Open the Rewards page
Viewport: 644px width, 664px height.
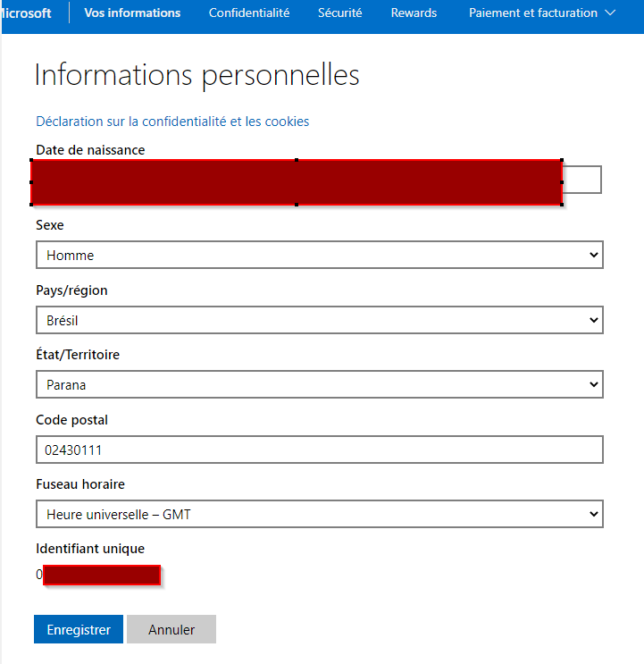tap(414, 13)
